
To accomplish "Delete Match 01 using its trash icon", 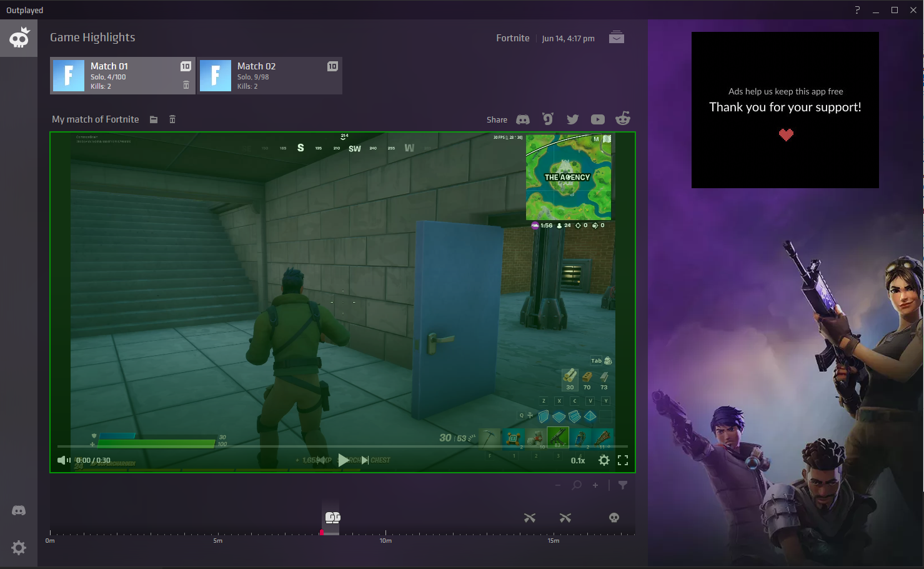I will [186, 85].
